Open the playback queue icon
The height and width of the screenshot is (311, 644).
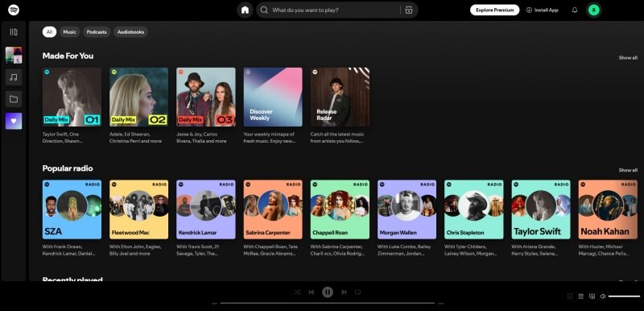(580, 296)
